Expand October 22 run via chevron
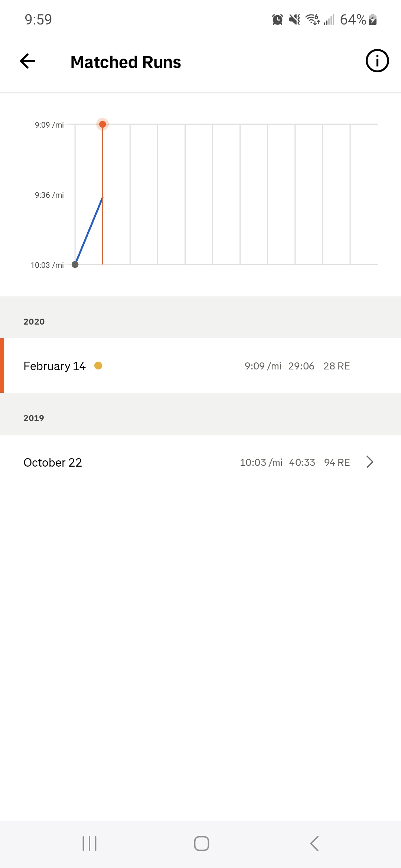The width and height of the screenshot is (401, 868). 369,462
